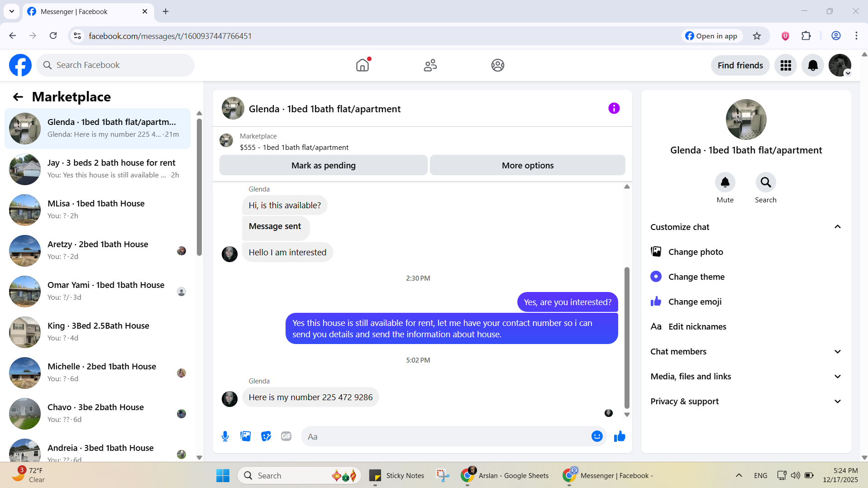Select Change emoji option
The height and width of the screenshot is (488, 868).
(x=746, y=301)
